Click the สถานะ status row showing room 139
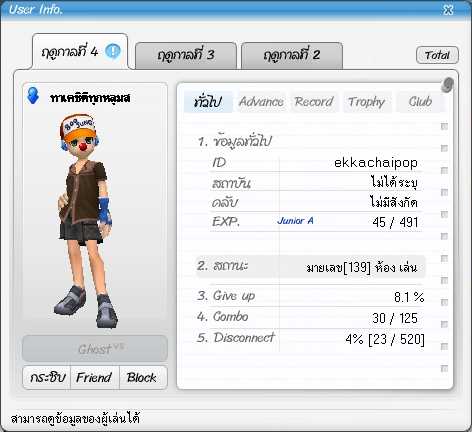Screen dimensions: 472x432 [311, 267]
